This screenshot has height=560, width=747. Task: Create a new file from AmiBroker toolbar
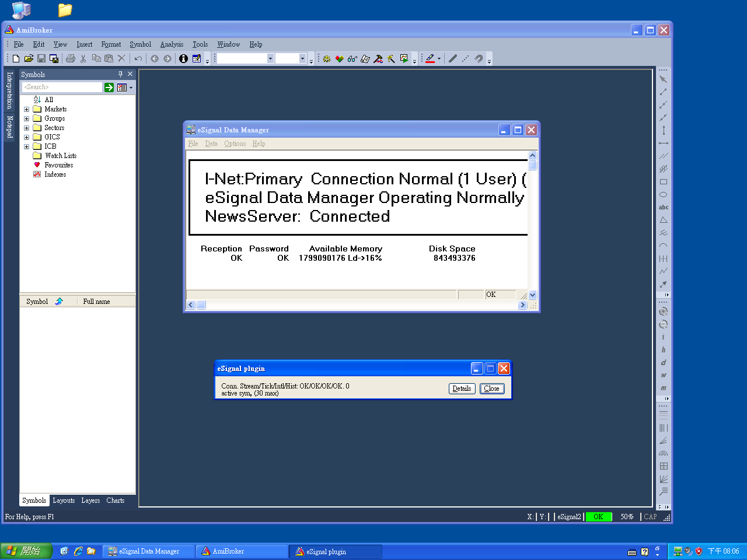pos(16,58)
